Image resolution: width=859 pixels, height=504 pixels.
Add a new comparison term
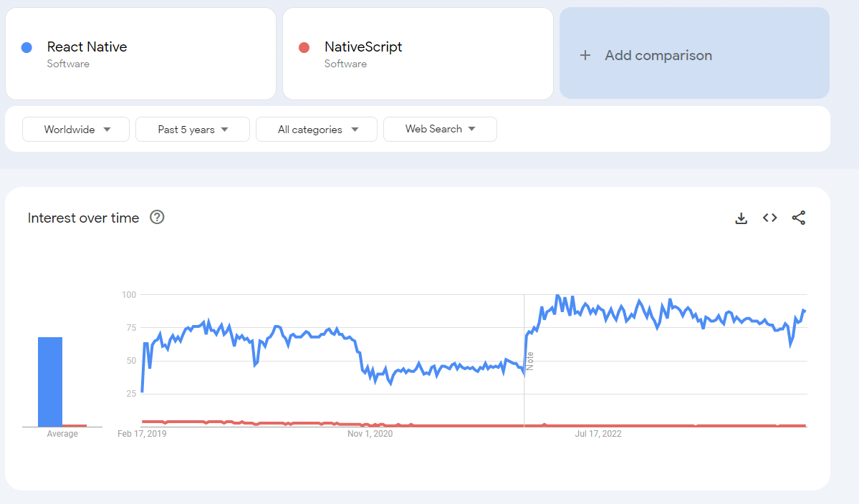(x=694, y=54)
